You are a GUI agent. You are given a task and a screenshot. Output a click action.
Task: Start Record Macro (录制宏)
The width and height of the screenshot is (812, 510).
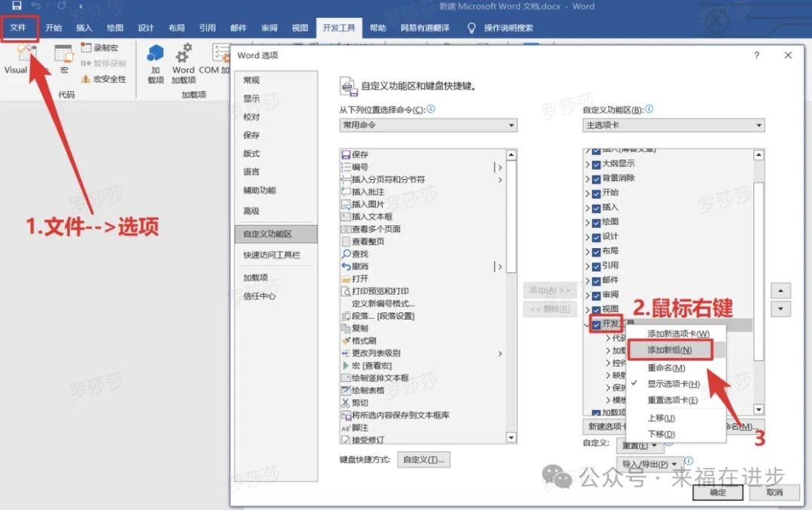(x=100, y=47)
